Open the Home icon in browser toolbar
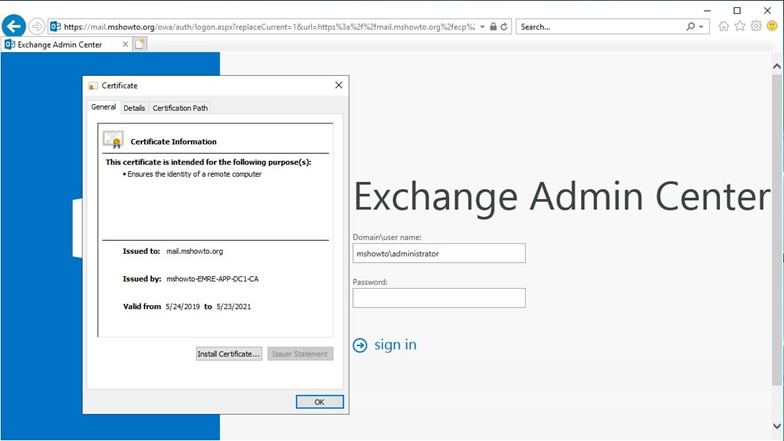The height and width of the screenshot is (441, 784). [x=724, y=26]
